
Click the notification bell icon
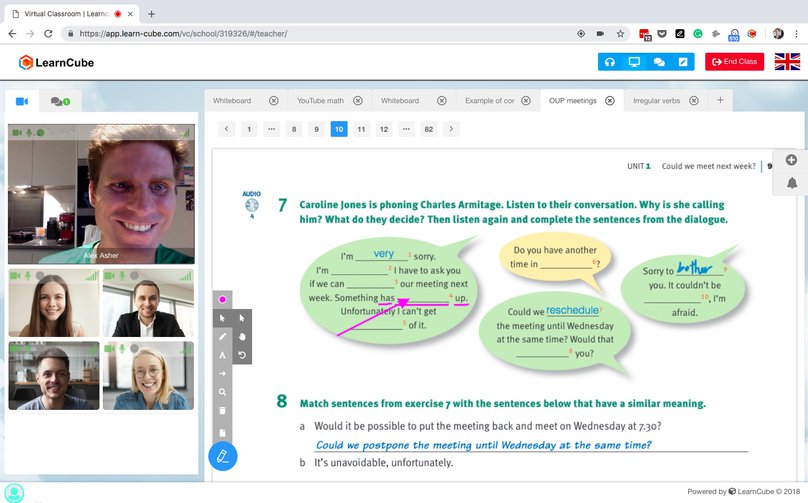coord(792,183)
